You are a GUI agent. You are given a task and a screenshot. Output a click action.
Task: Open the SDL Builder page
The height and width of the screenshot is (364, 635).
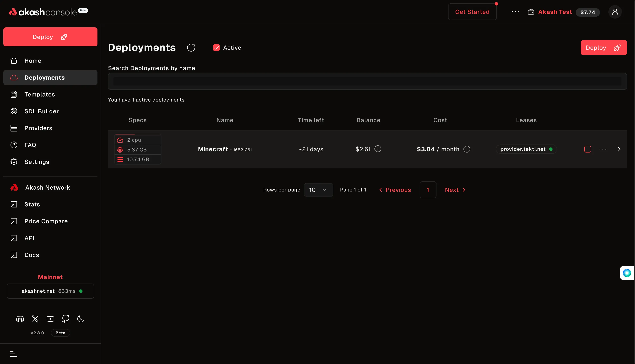click(42, 111)
